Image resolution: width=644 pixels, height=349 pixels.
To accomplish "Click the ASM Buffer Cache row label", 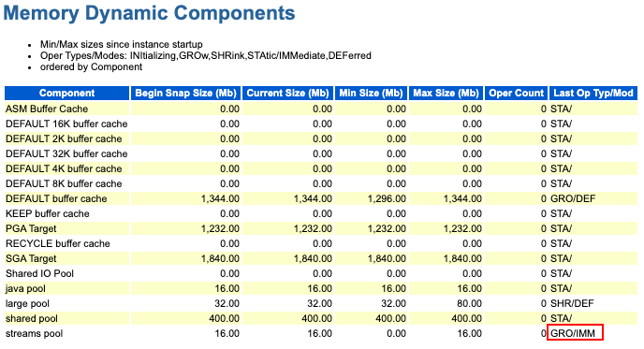I will click(x=47, y=109).
